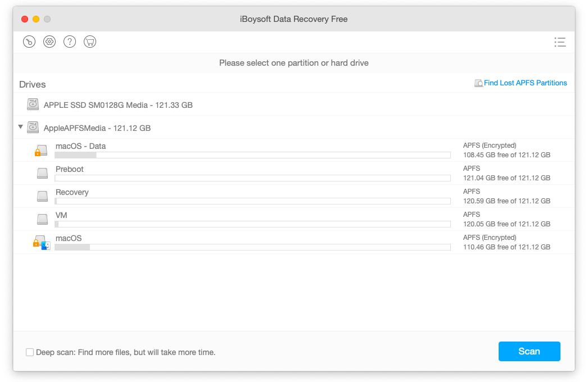The width and height of the screenshot is (588, 382).
Task: Click the Preboot volume disk icon
Action: tap(43, 174)
